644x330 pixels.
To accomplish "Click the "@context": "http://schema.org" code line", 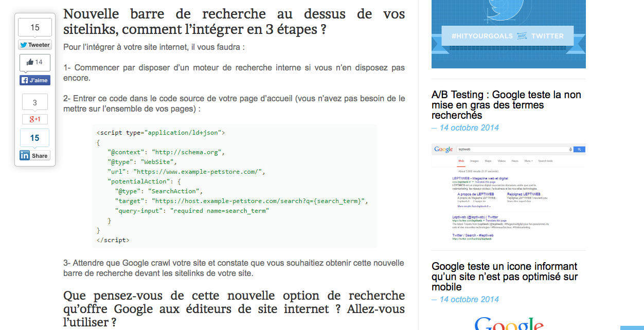I will click(x=166, y=152).
